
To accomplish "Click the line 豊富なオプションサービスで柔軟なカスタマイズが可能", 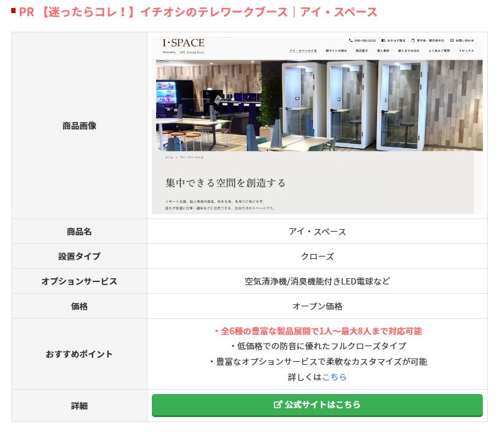I will (317, 362).
